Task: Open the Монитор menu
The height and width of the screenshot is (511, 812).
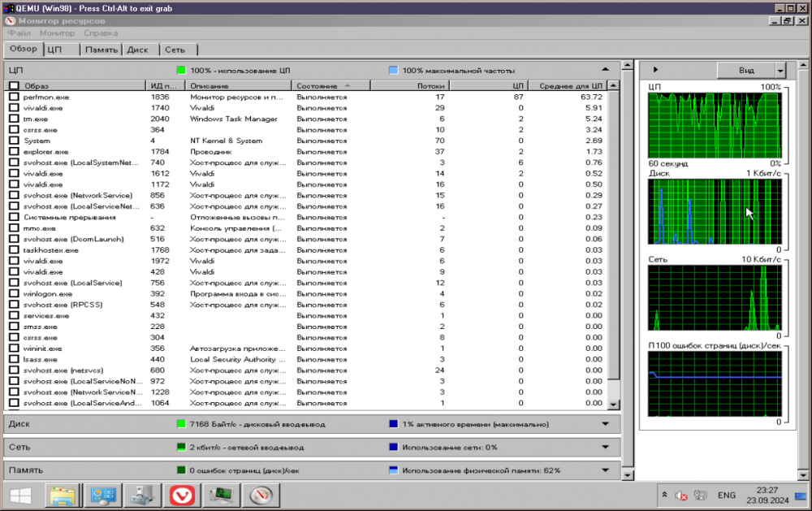Action: (x=57, y=33)
